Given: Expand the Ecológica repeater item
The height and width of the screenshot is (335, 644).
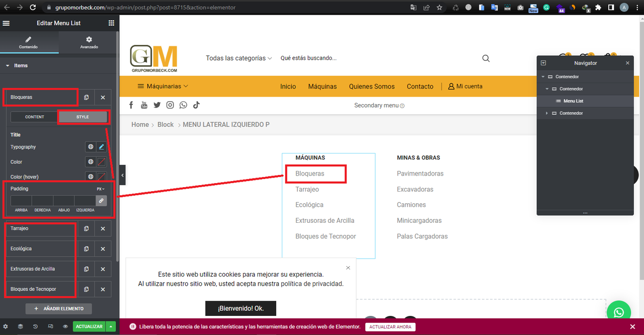Looking at the screenshot, I should coord(41,249).
